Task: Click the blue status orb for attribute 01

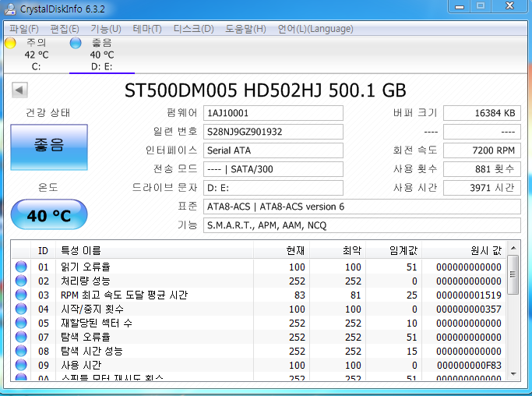Action: (21, 267)
